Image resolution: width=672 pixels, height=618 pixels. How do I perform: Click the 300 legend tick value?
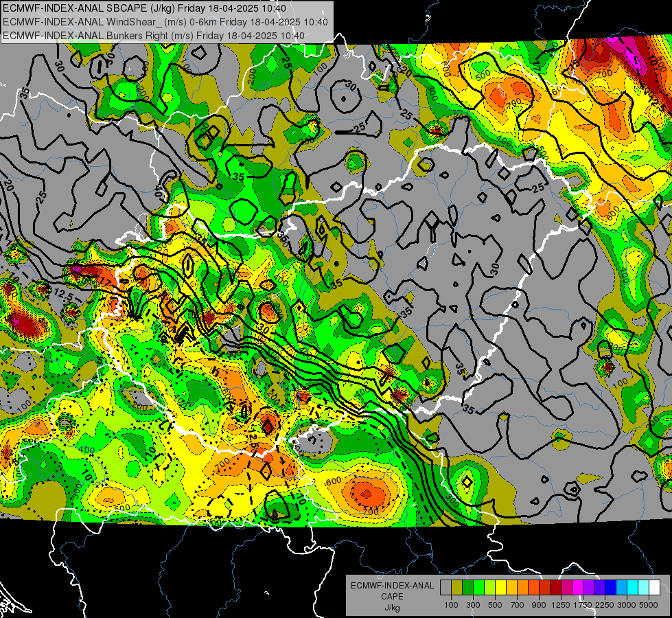[x=473, y=605]
